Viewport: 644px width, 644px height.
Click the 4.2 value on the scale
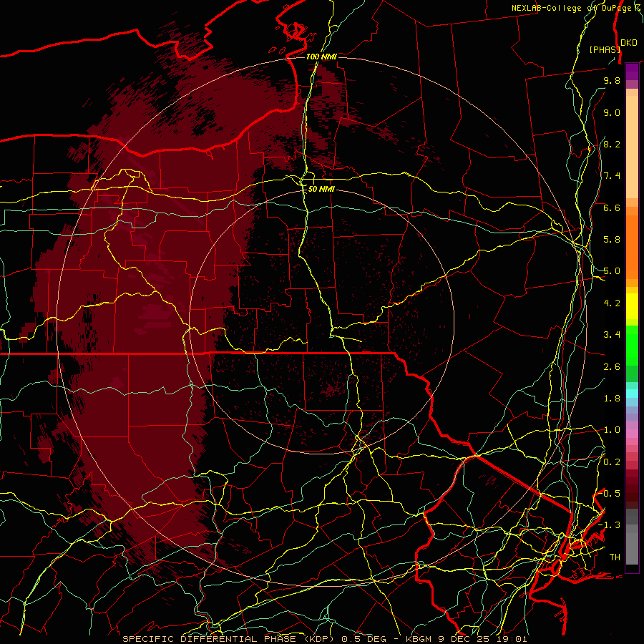(x=612, y=303)
